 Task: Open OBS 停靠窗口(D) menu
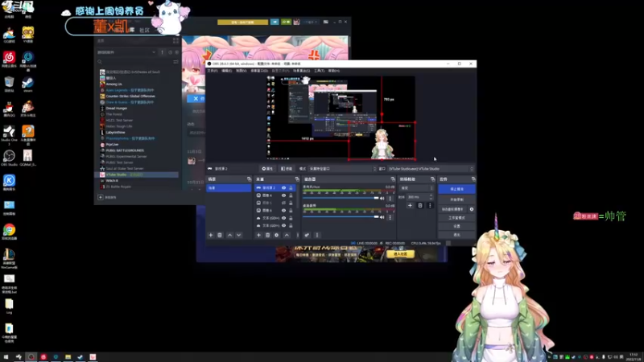[259, 71]
